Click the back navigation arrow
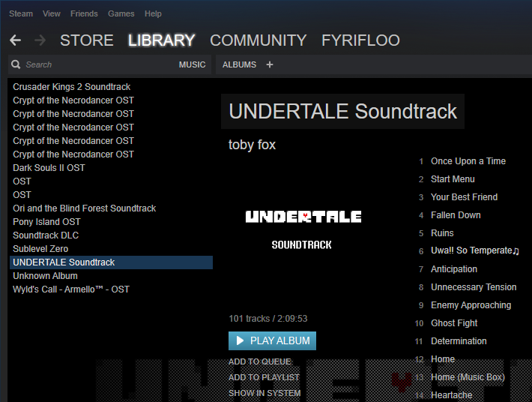 tap(15, 40)
